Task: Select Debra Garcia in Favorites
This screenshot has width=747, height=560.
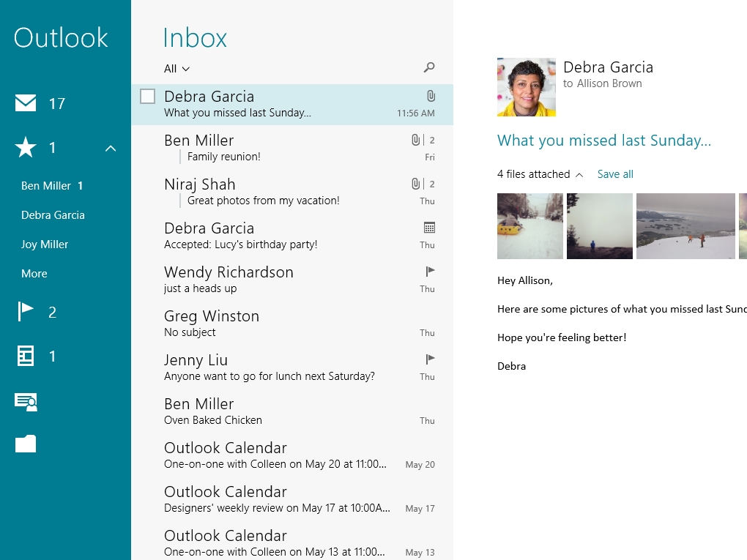Action: (53, 215)
